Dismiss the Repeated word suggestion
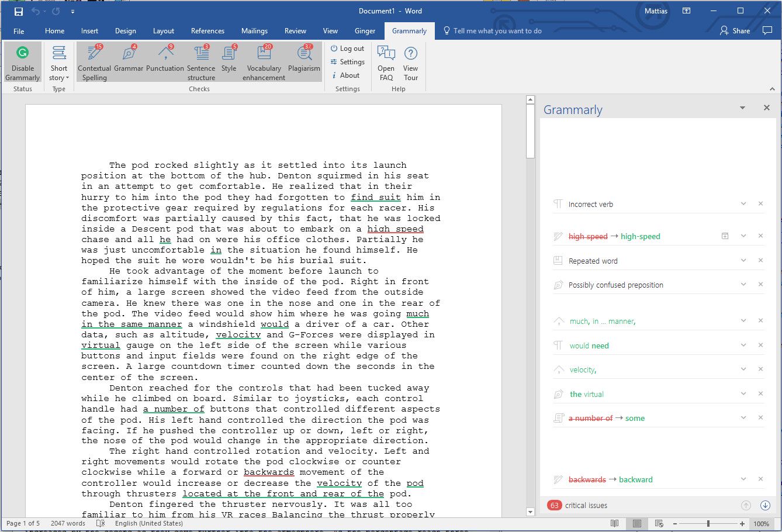Viewport: 782px width, 532px height. coord(760,260)
